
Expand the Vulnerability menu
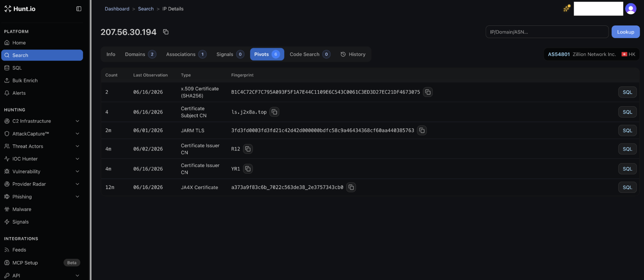click(x=42, y=171)
